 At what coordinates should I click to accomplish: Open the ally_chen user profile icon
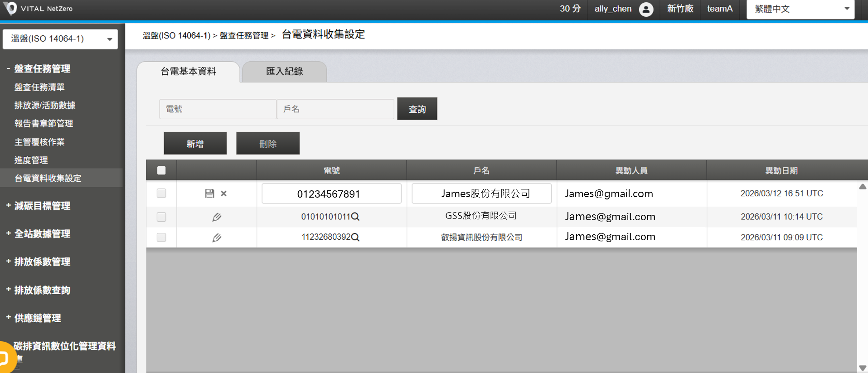pyautogui.click(x=646, y=9)
